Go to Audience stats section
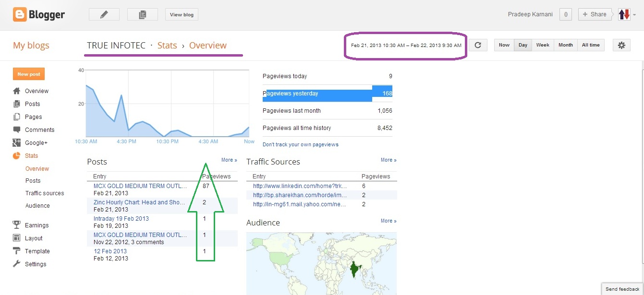Viewport: 644px width, 295px height. point(37,206)
